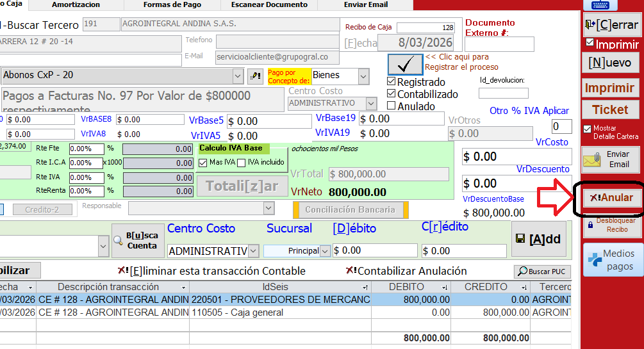This screenshot has height=349, width=644.
Task: Toggle the Mas IVA checkbox
Action: 203,163
